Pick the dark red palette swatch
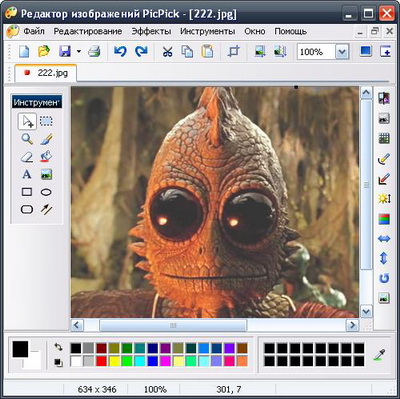The height and width of the screenshot is (399, 400). pyautogui.click(x=101, y=349)
